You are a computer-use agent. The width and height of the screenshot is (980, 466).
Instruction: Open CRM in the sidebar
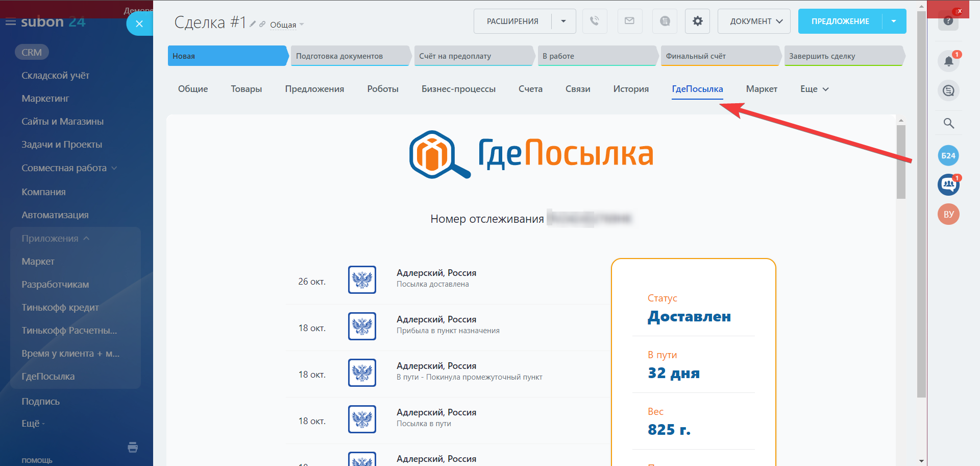[x=32, y=52]
